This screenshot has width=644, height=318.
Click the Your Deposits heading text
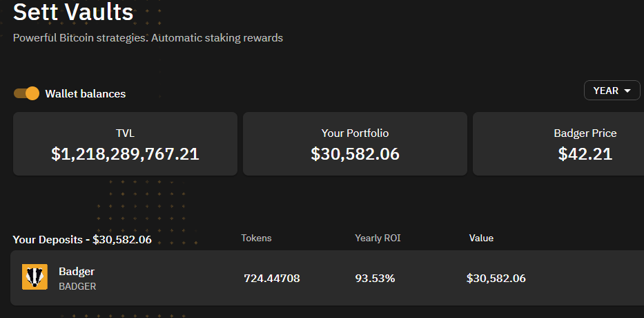82,240
